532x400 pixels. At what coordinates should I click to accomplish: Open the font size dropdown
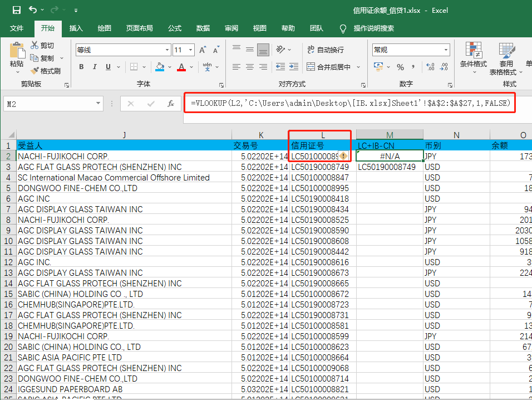point(191,50)
